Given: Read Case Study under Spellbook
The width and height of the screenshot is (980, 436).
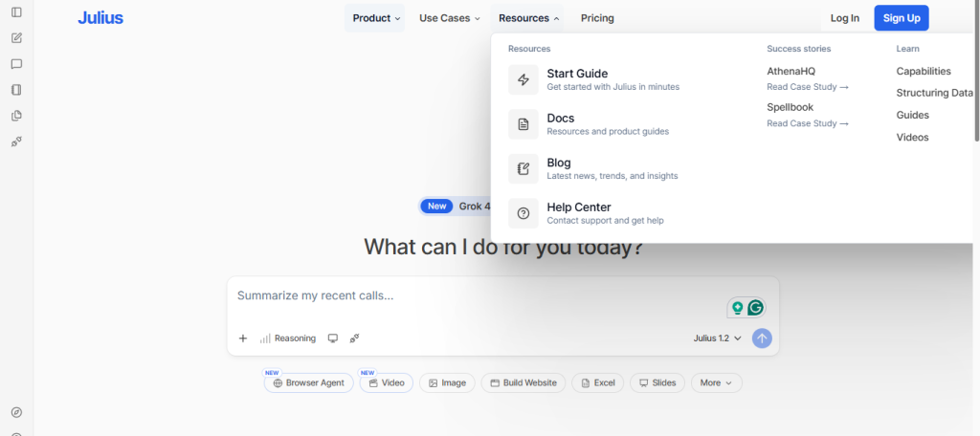Looking at the screenshot, I should click(x=808, y=123).
